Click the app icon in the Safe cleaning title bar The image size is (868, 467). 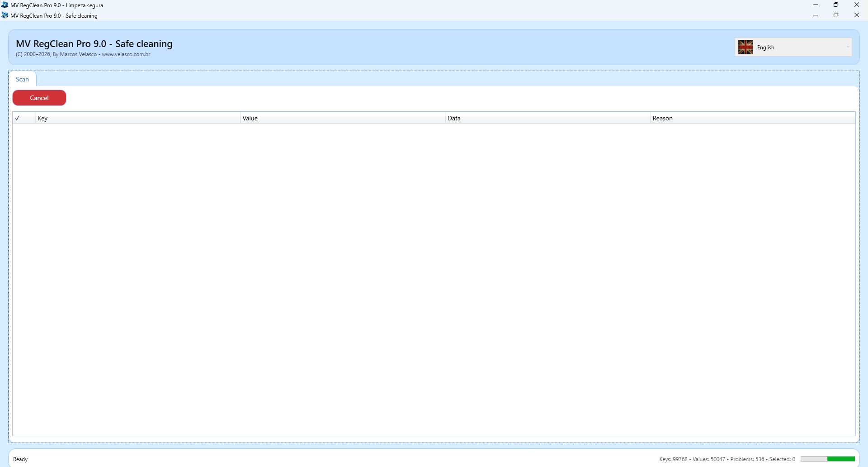[5, 15]
